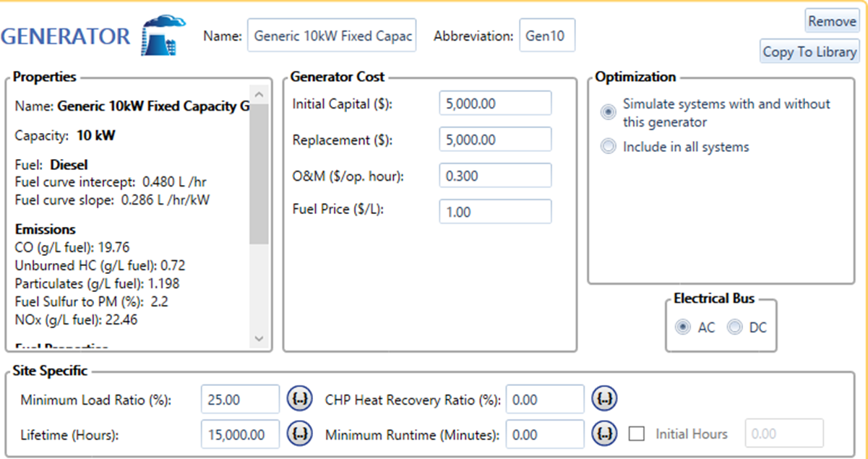Choose the DC electrical bus
The width and height of the screenshot is (868, 459).
(734, 327)
